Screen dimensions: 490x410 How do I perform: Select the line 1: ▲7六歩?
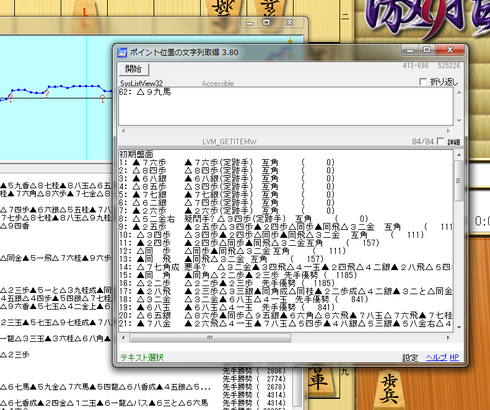(227, 163)
